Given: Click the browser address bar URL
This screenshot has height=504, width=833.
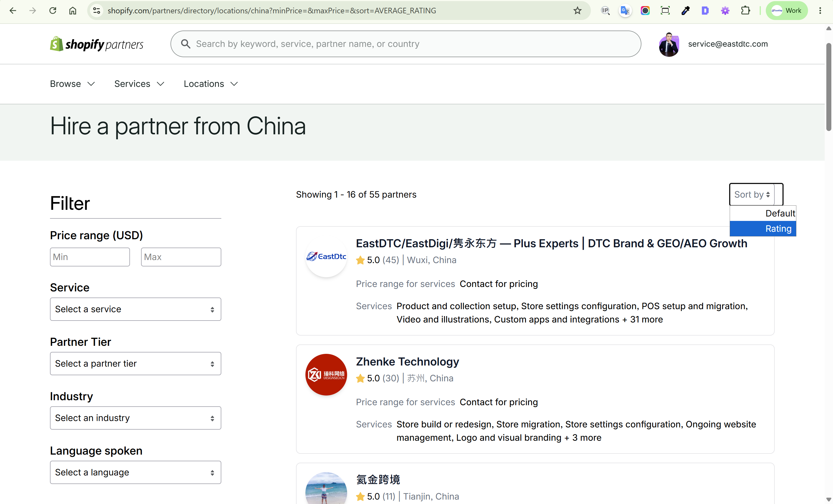Looking at the screenshot, I should [272, 11].
